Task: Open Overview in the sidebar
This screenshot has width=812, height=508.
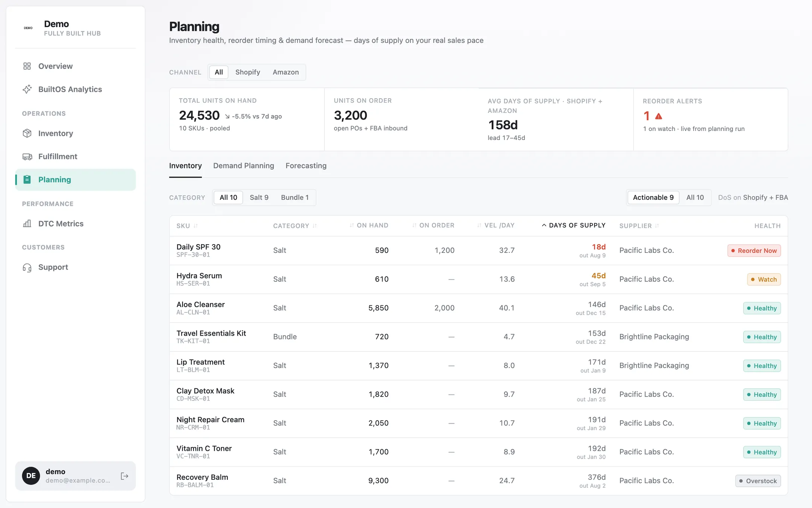Action: 76,66
